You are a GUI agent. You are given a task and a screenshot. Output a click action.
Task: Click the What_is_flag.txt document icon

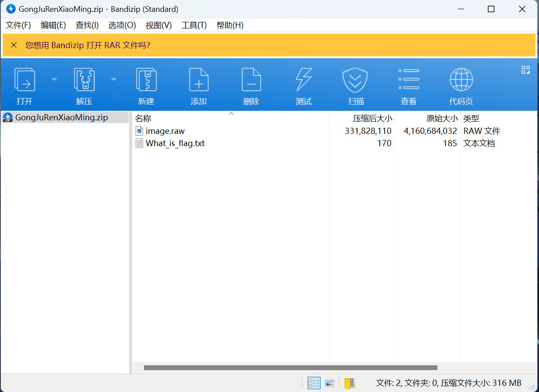140,143
